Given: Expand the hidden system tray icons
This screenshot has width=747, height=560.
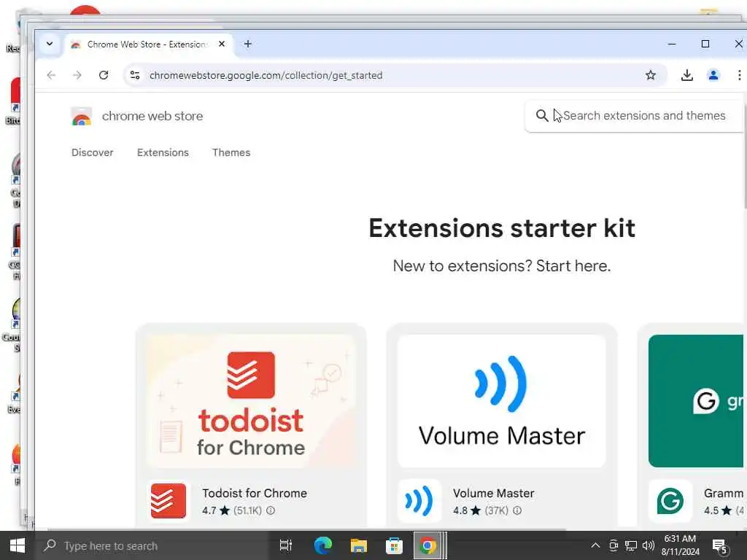Looking at the screenshot, I should (595, 545).
